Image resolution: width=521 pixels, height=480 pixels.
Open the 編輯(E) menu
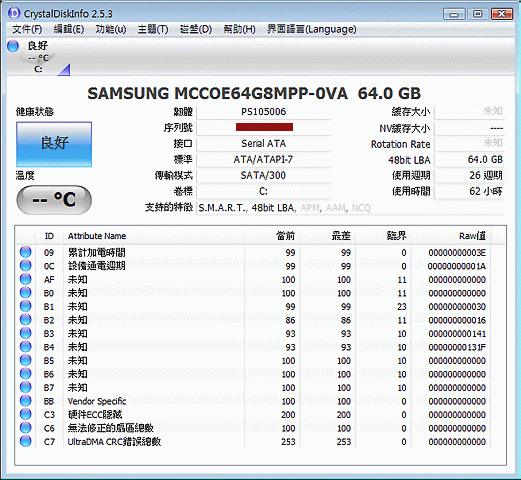click(69, 30)
